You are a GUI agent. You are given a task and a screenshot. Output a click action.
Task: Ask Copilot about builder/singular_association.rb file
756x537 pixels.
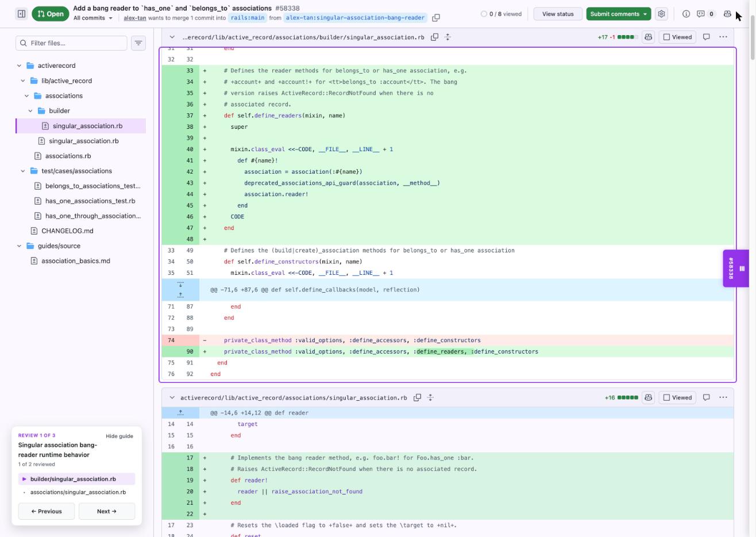tap(649, 37)
